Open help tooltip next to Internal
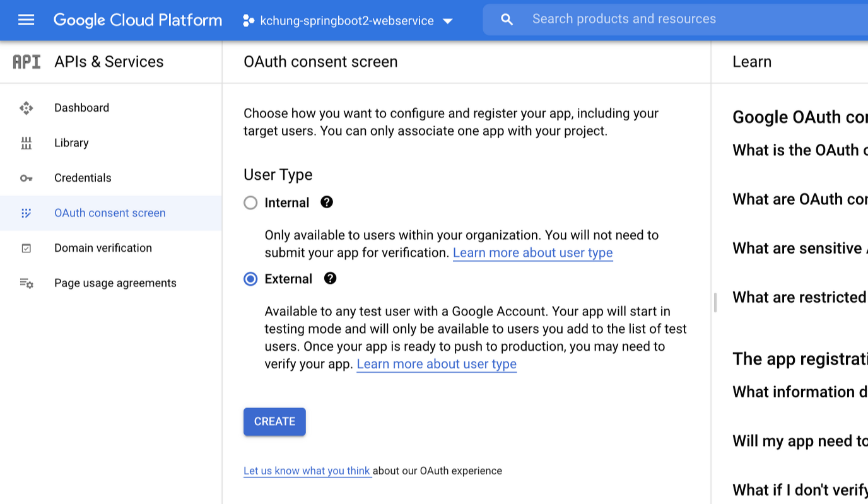Image resolution: width=868 pixels, height=504 pixels. coord(327,202)
